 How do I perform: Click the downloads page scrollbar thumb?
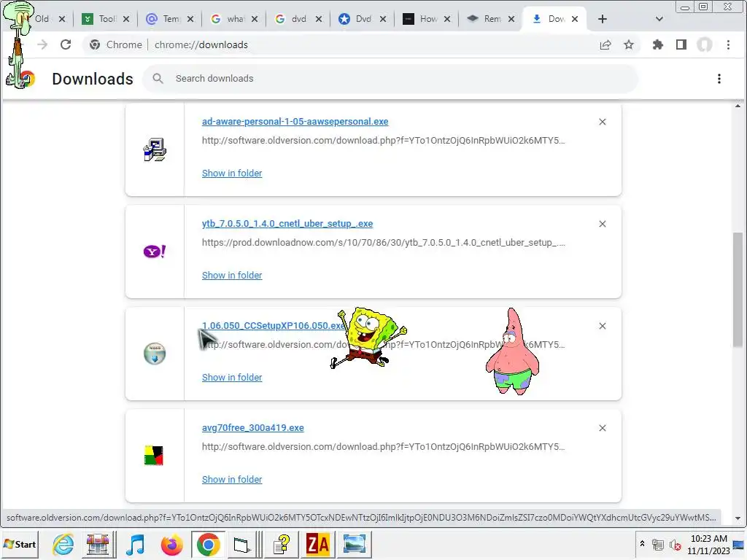pyautogui.click(x=738, y=289)
